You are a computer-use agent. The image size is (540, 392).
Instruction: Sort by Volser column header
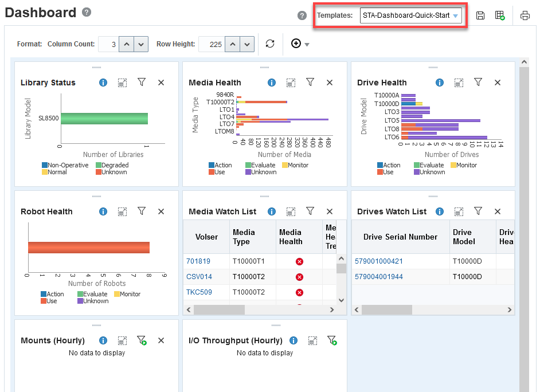(206, 237)
